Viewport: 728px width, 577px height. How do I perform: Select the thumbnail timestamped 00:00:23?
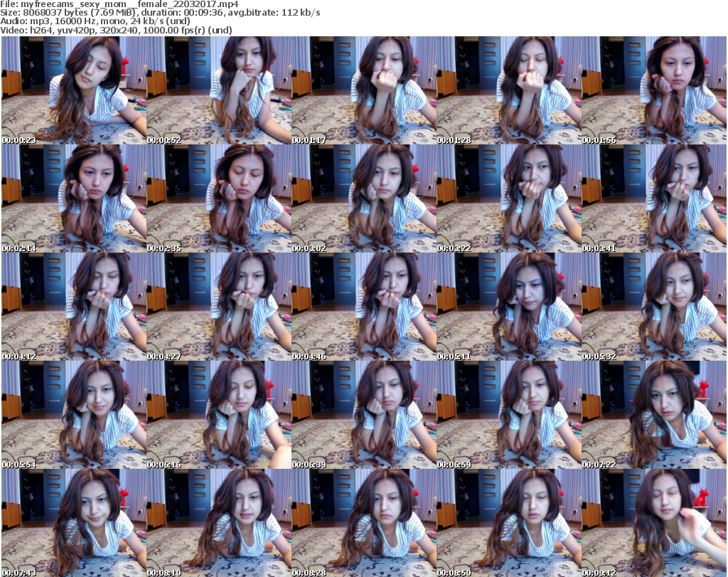tap(74, 90)
